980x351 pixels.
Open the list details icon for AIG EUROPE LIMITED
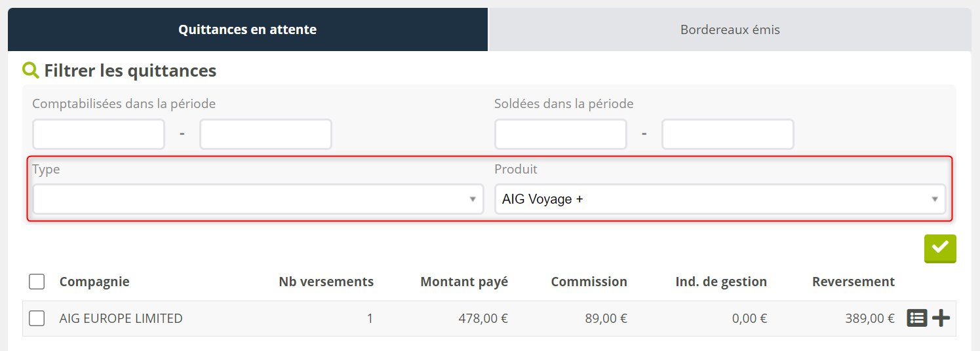[916, 318]
